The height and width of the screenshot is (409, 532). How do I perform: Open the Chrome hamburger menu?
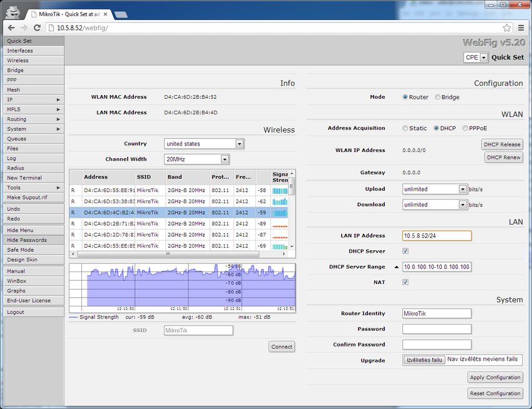(x=521, y=28)
